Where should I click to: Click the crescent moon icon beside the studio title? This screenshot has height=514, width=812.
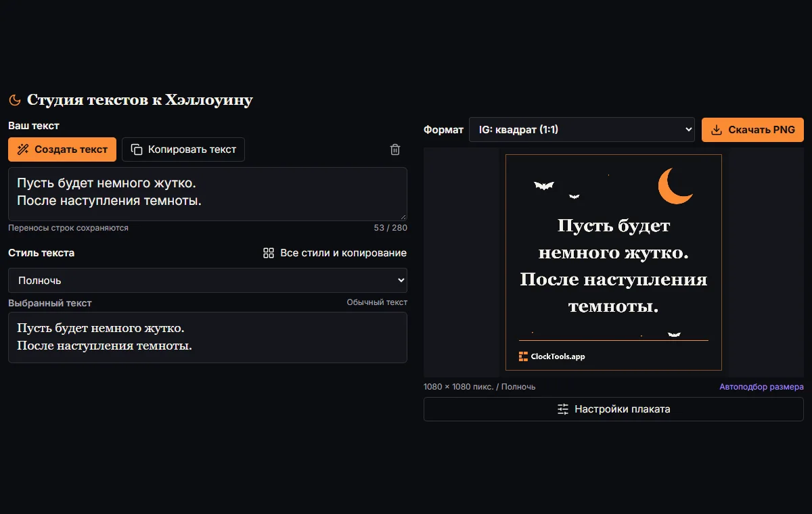click(14, 100)
